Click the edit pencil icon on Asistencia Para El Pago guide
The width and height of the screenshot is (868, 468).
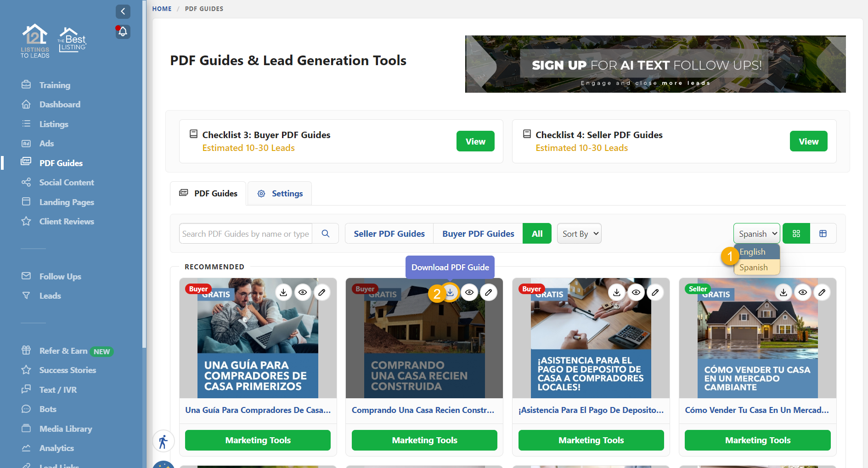(655, 292)
